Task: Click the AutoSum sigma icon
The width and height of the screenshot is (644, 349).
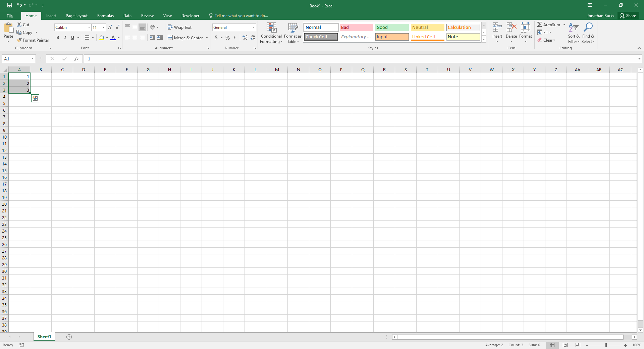Action: pyautogui.click(x=539, y=24)
